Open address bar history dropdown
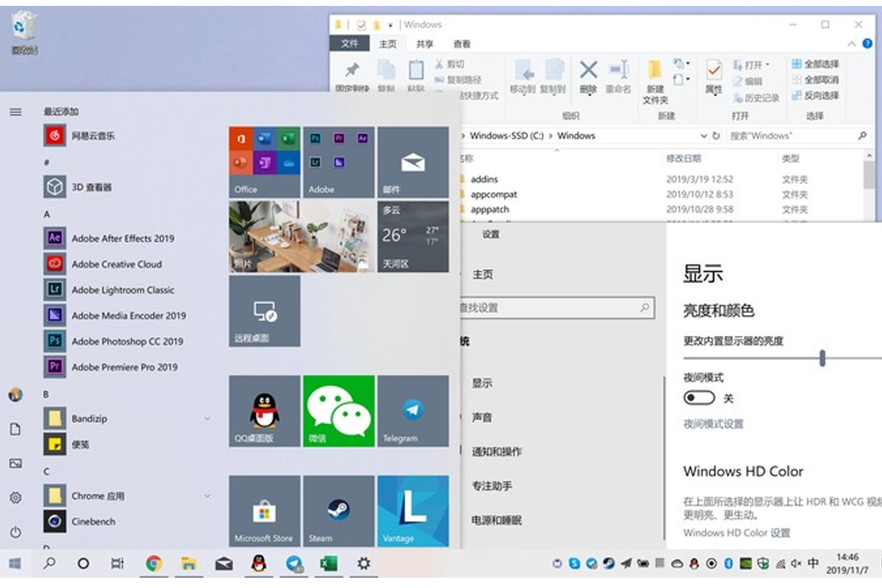 [x=703, y=136]
